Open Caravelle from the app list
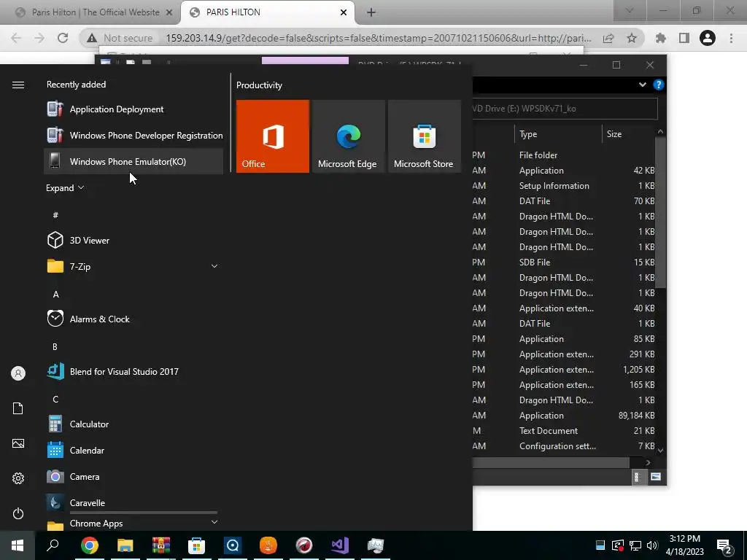Screen dimensions: 747x560 (133, 502)
